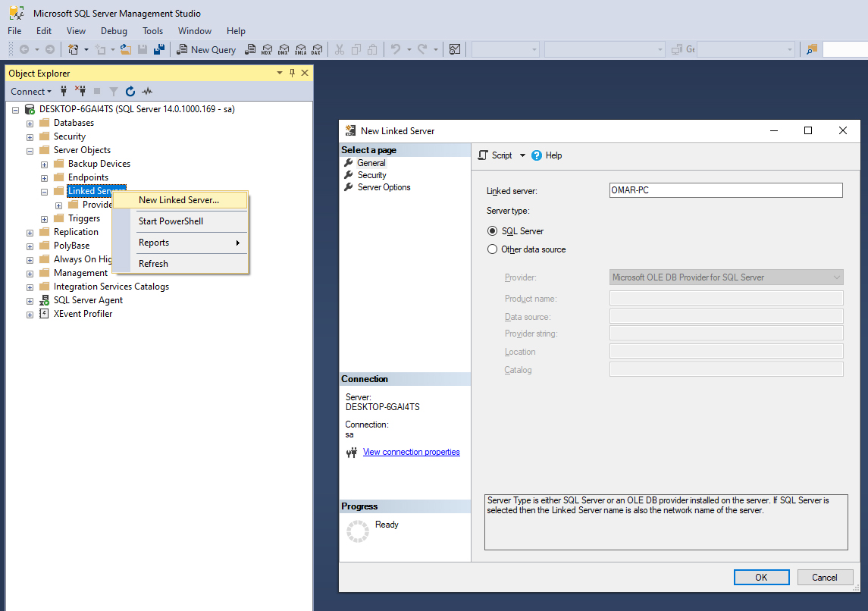The width and height of the screenshot is (868, 611).
Task: Open the Activity Monitor pulse icon in Object Explorer
Action: (147, 91)
